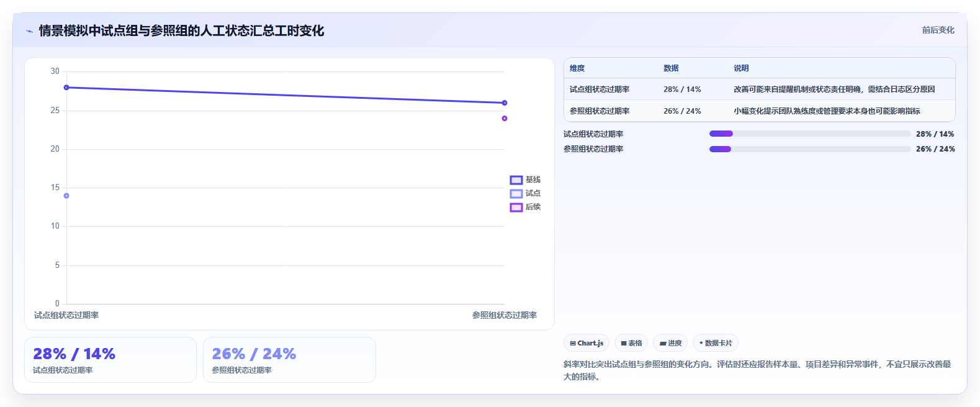
Task: Click the 进度 tag chip
Action: tap(670, 343)
